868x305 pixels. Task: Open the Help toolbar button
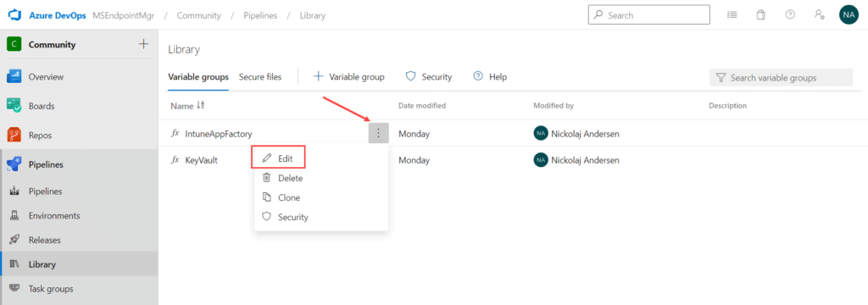(490, 77)
